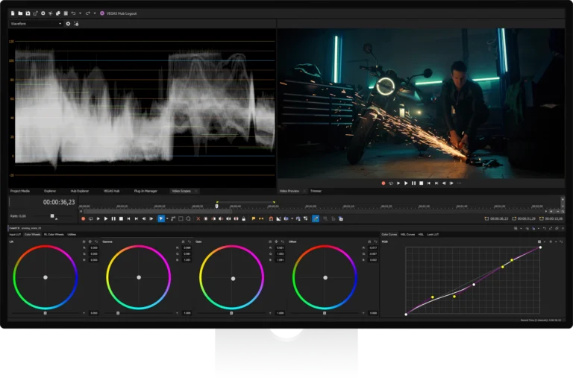
Task: Expand the redo history dropdown arrow
Action: pos(95,13)
